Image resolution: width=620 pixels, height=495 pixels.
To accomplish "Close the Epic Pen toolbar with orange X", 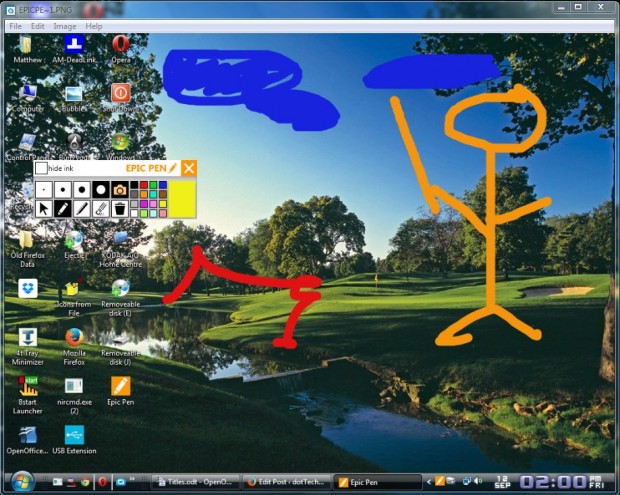I will coord(189,168).
